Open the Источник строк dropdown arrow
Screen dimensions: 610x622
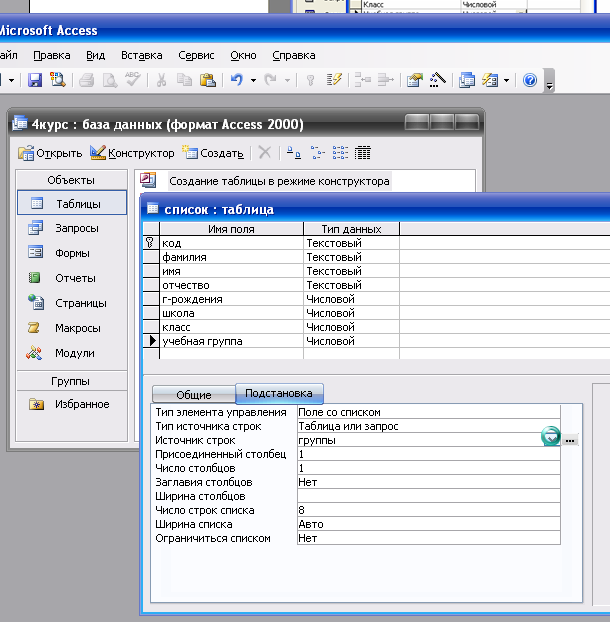pyautogui.click(x=551, y=436)
